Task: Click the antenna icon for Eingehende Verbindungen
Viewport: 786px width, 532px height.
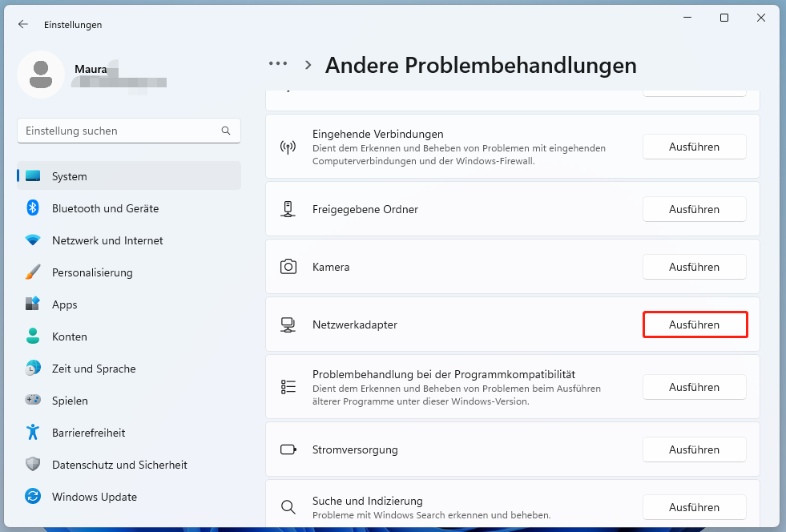Action: (288, 147)
